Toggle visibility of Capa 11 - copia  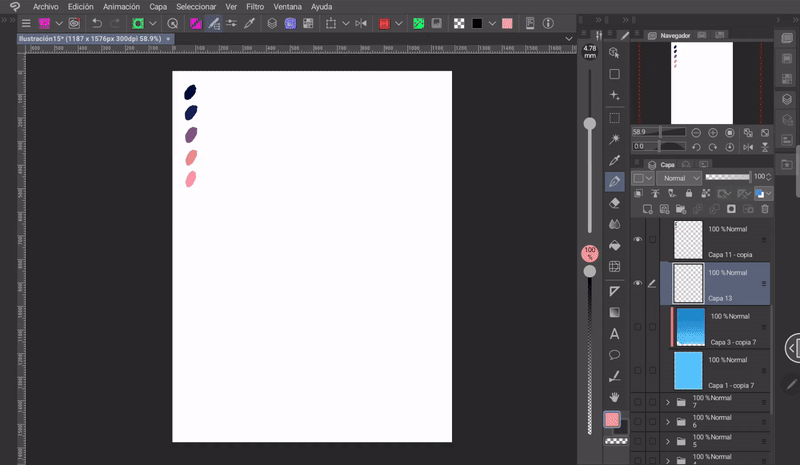click(x=638, y=240)
